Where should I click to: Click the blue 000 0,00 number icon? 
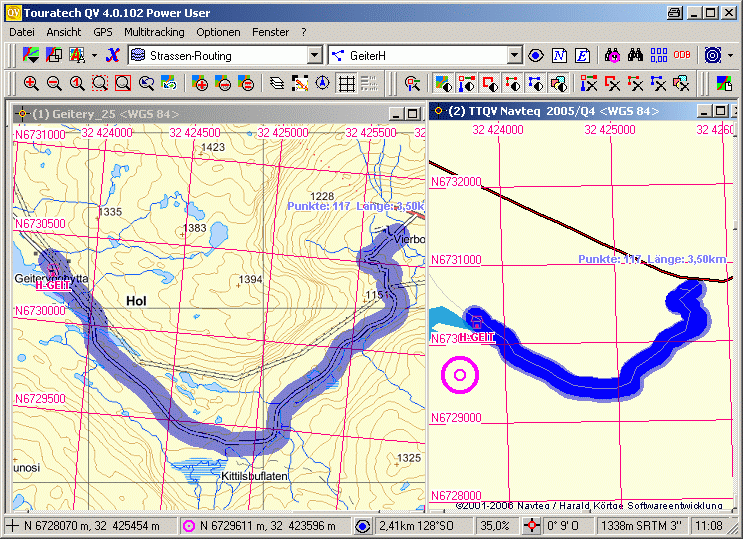click(x=659, y=55)
